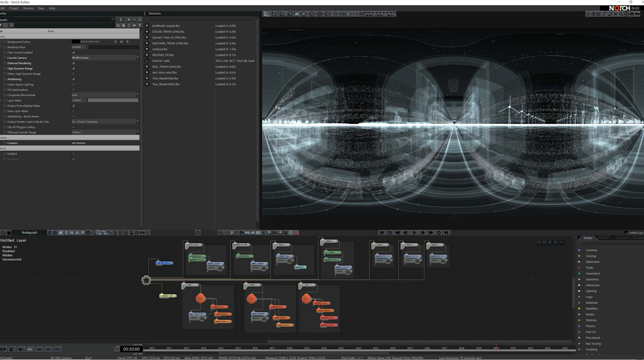This screenshot has height=360, width=644.
Task: Click the play button in transport controls
Action: point(414,232)
